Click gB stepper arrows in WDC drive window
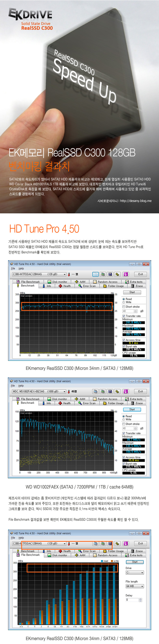The image size is (159, 644). (x=136, y=428)
